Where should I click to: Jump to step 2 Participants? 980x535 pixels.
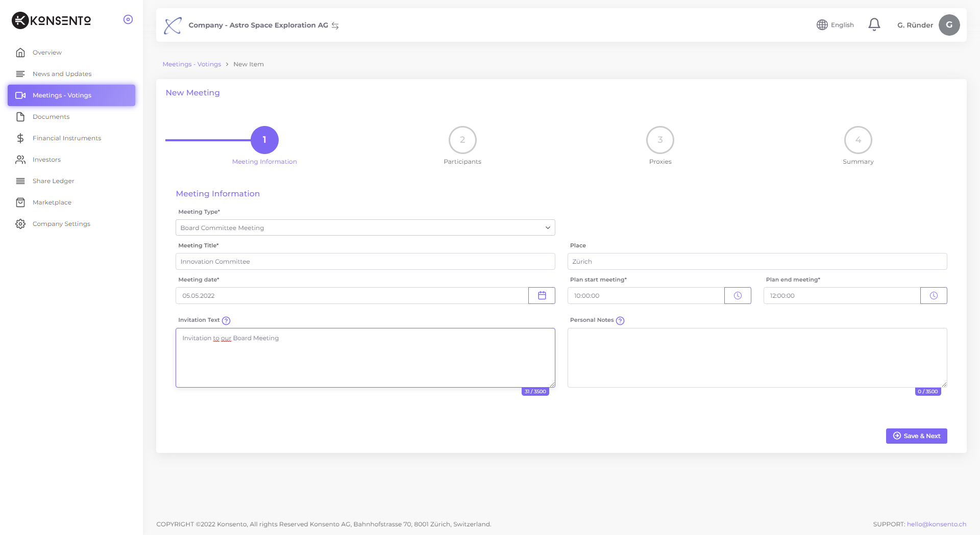pos(462,140)
